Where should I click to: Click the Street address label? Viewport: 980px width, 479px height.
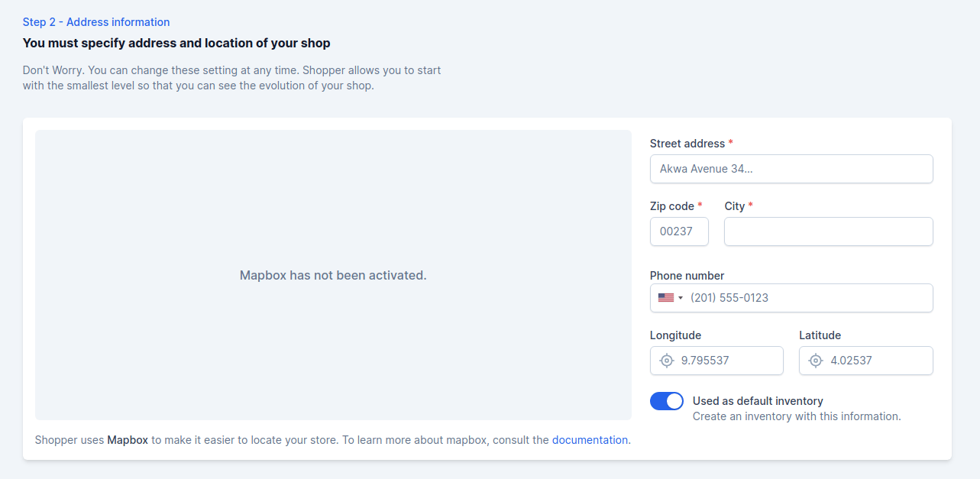687,144
